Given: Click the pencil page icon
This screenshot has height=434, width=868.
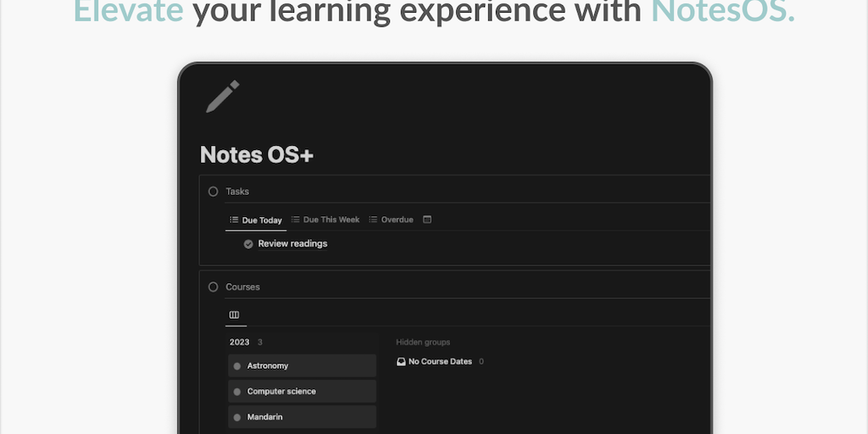Looking at the screenshot, I should point(223,97).
